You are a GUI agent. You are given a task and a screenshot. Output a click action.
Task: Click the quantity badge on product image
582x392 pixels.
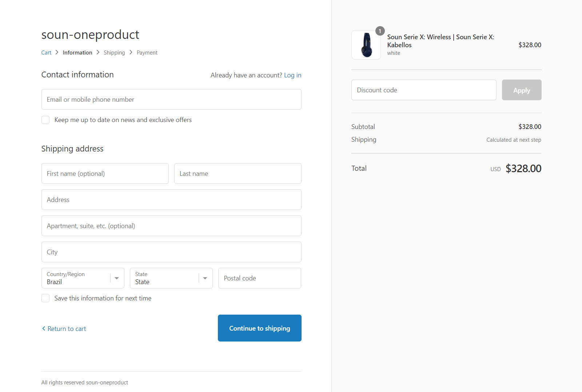(x=380, y=31)
